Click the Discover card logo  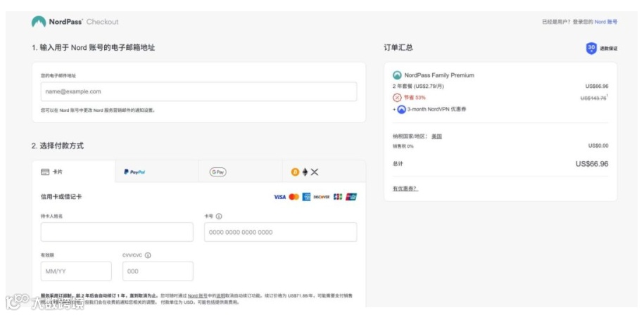pos(322,197)
